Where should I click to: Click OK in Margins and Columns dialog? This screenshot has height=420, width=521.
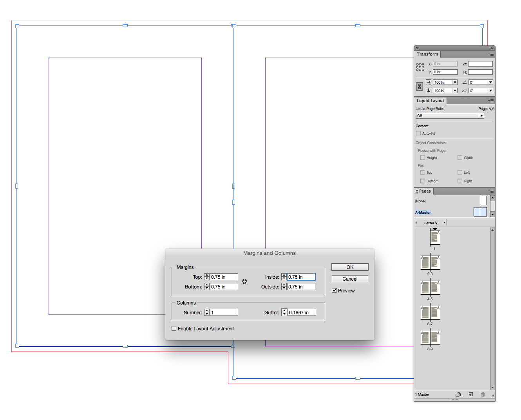coord(350,267)
